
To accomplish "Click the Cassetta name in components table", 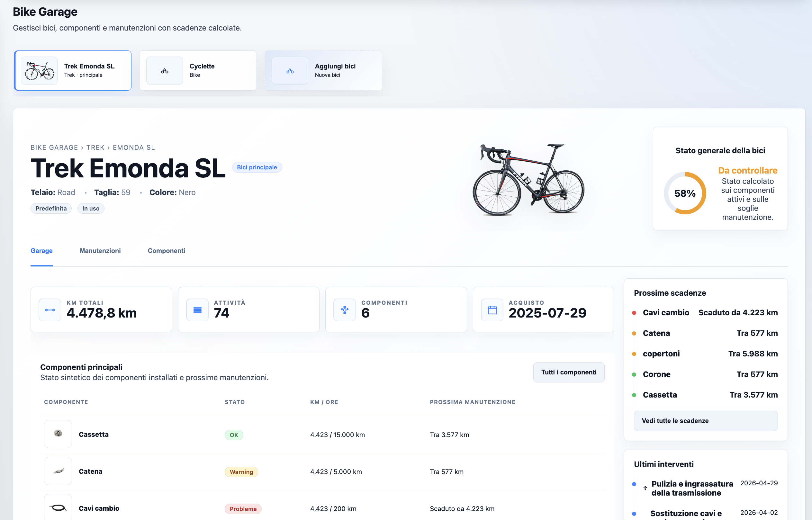I will click(94, 435).
